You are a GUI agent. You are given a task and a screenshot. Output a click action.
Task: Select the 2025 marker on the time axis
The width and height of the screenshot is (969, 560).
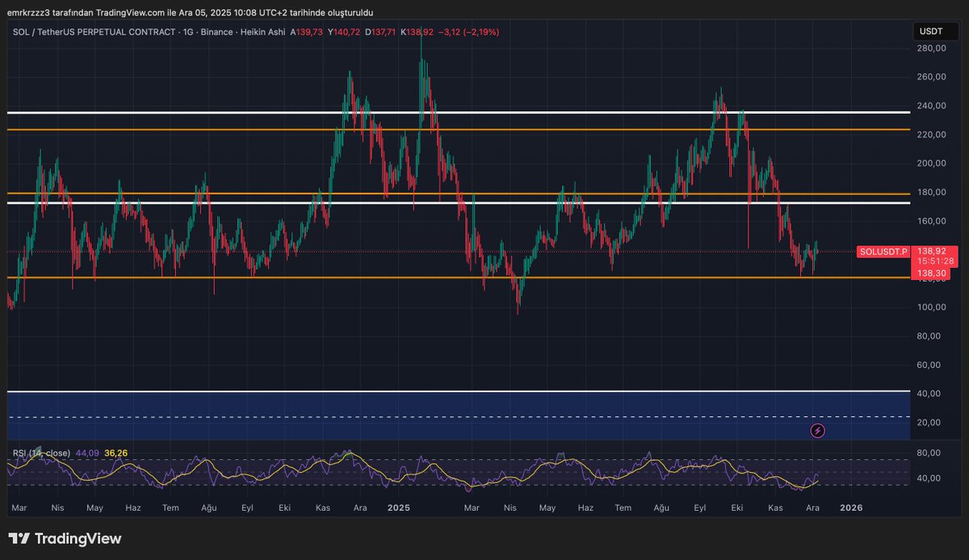(399, 508)
